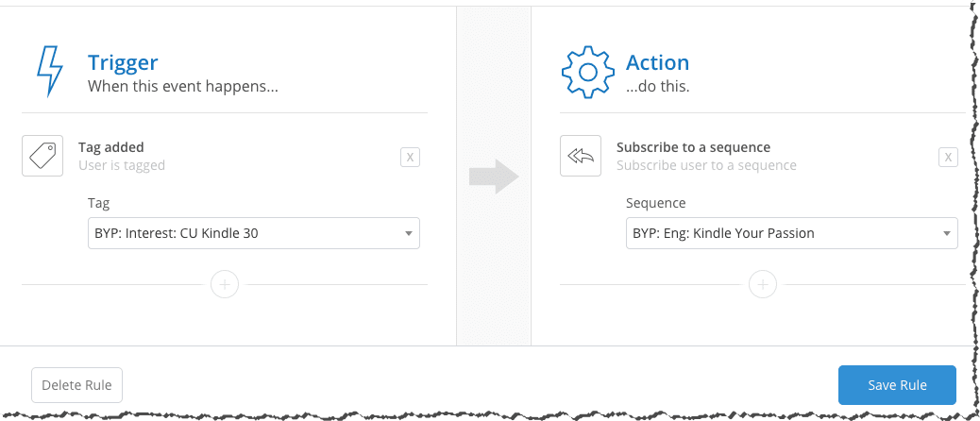The width and height of the screenshot is (980, 421).
Task: Select the tag icon for Tag added
Action: tap(42, 156)
